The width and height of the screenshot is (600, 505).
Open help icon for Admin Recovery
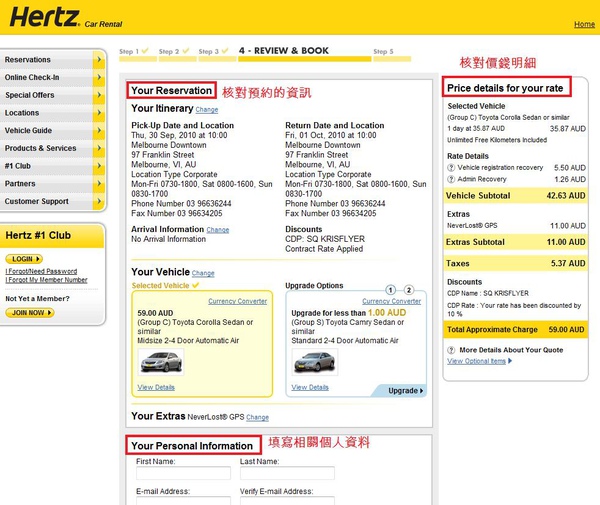pyautogui.click(x=451, y=179)
